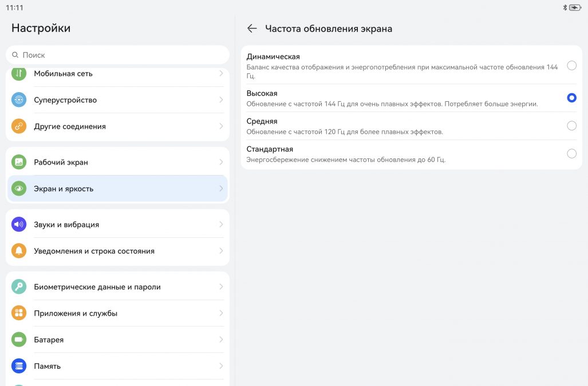The image size is (588, 386).
Task: Select the Динамическая refresh rate radio button
Action: (571, 66)
